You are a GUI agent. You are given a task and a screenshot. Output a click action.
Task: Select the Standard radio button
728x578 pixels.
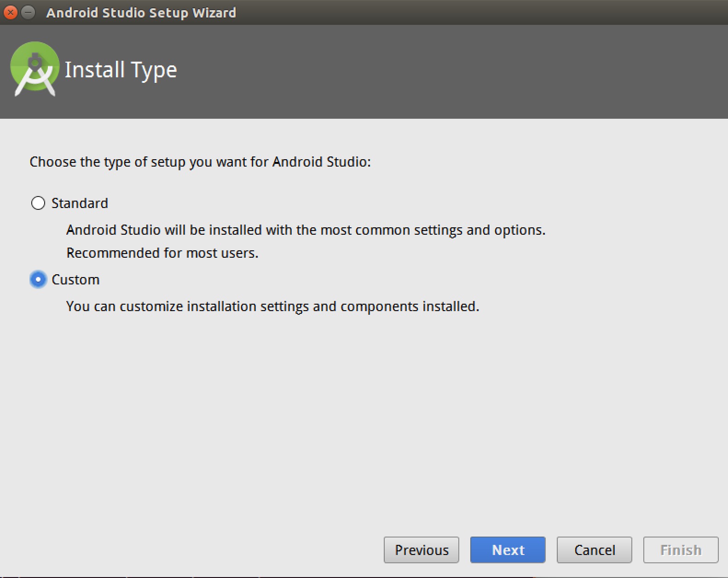38,203
